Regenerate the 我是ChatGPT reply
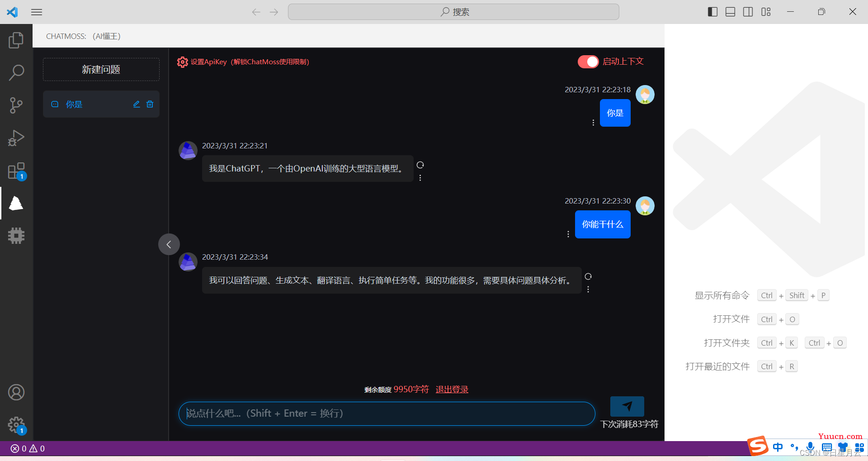Screen dimensions: 868x461 (420, 165)
